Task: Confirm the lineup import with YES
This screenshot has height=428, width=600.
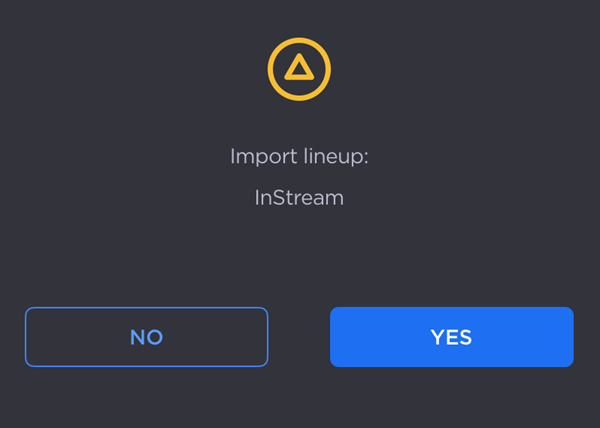Action: click(451, 337)
